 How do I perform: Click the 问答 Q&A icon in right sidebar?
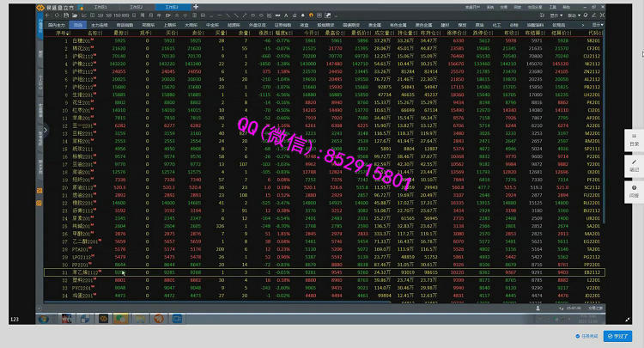(x=634, y=192)
